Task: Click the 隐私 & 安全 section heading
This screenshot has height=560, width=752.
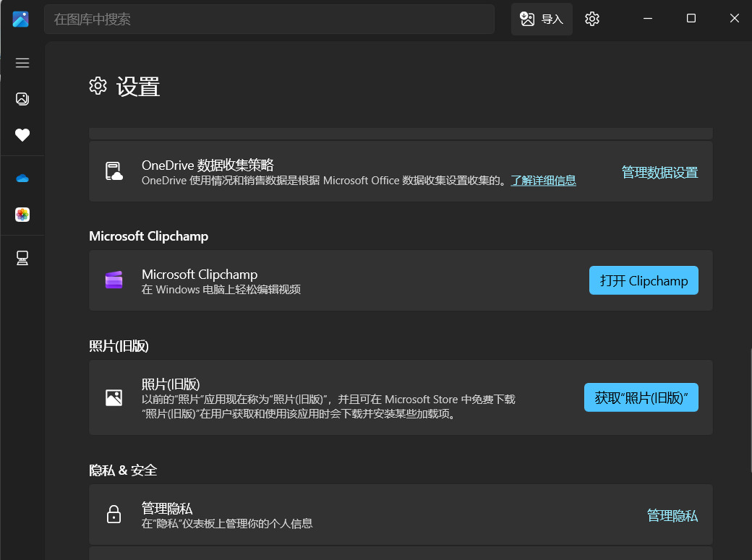Action: tap(123, 470)
